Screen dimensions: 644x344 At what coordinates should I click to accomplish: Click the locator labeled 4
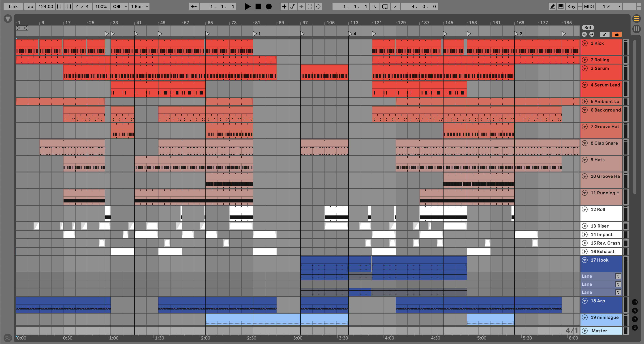point(350,34)
